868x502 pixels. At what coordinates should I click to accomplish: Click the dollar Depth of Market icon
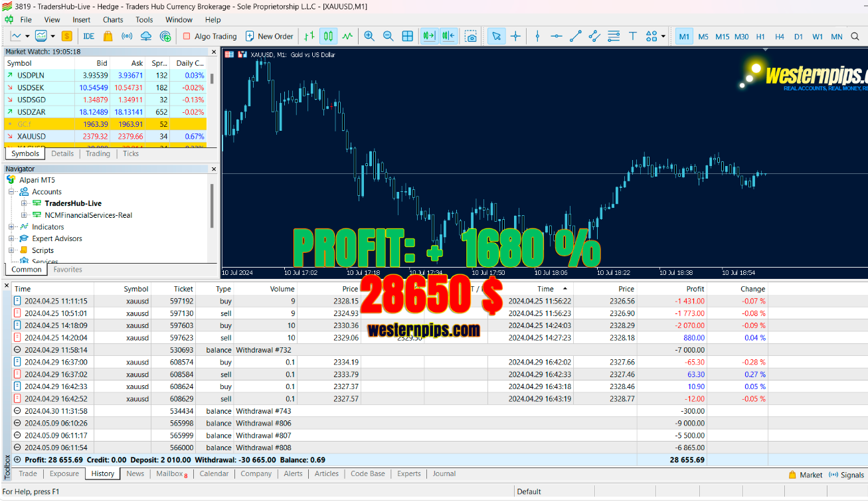click(x=66, y=36)
